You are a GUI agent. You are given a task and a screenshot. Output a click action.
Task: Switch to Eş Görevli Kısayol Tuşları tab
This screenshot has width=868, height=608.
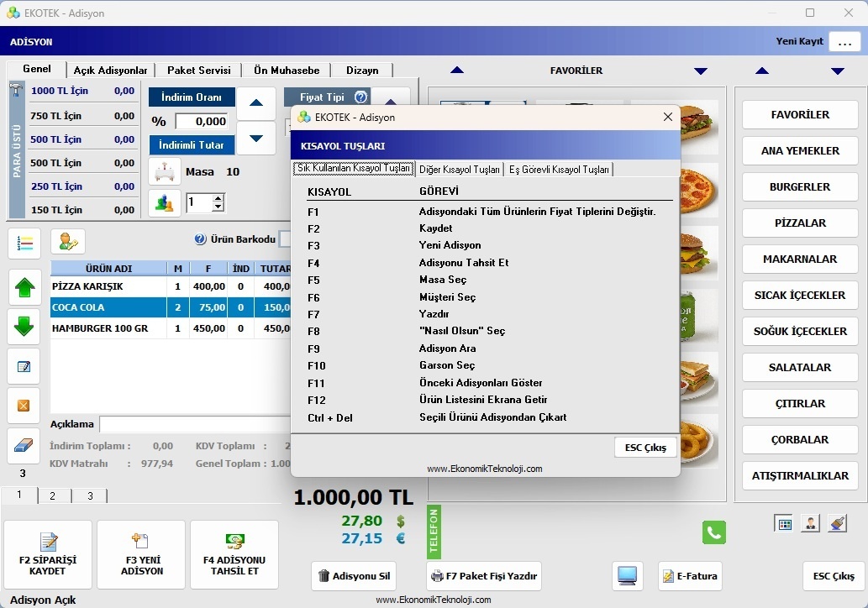click(559, 170)
